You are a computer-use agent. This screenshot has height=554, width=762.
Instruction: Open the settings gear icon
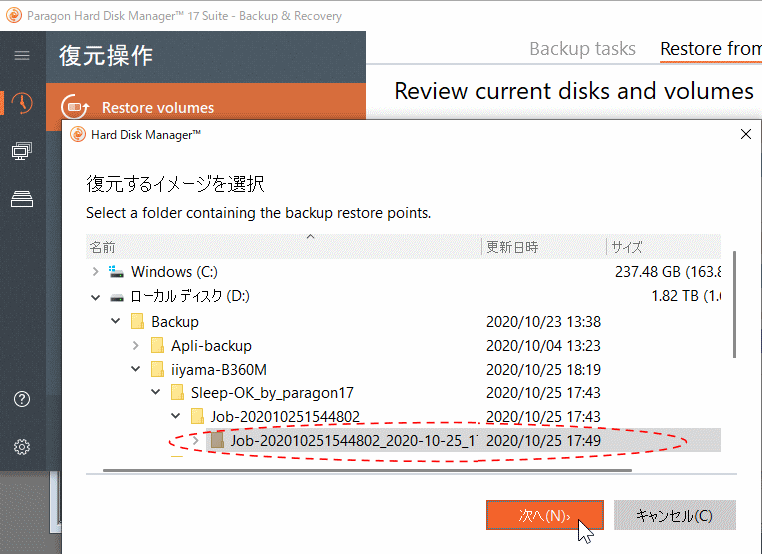22,447
